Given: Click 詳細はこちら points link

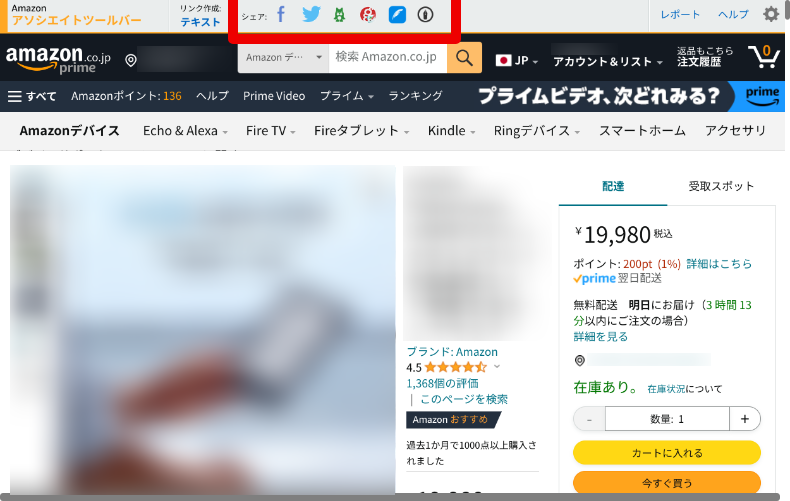Looking at the screenshot, I should pos(719,264).
